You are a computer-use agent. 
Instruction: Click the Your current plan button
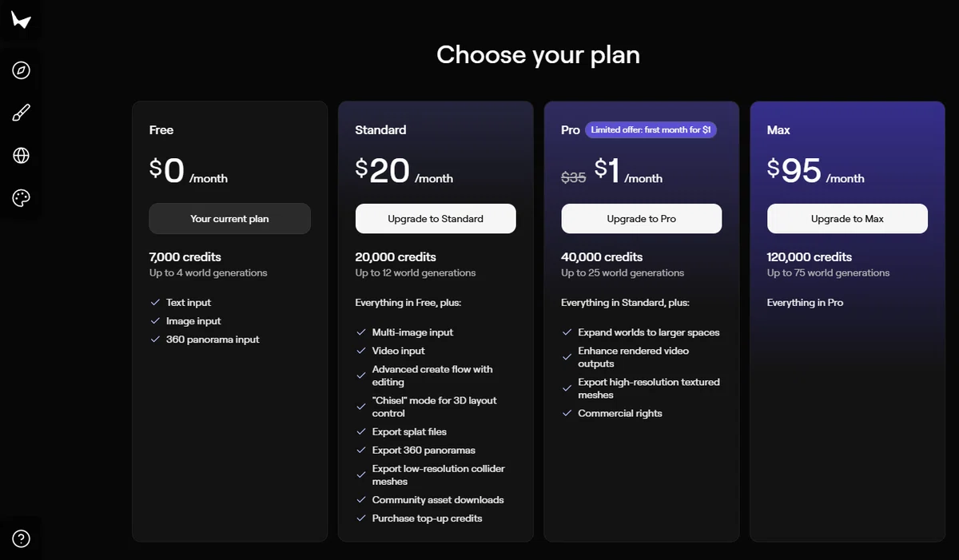click(x=229, y=219)
